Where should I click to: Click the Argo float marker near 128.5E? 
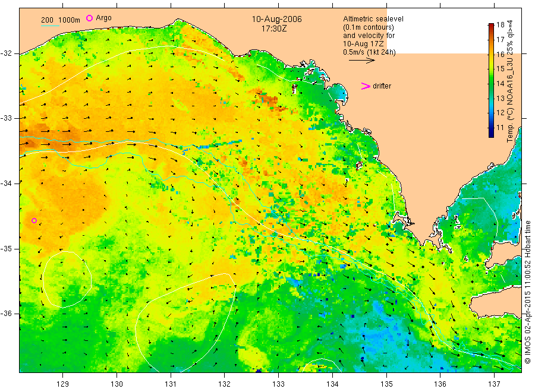[34, 220]
